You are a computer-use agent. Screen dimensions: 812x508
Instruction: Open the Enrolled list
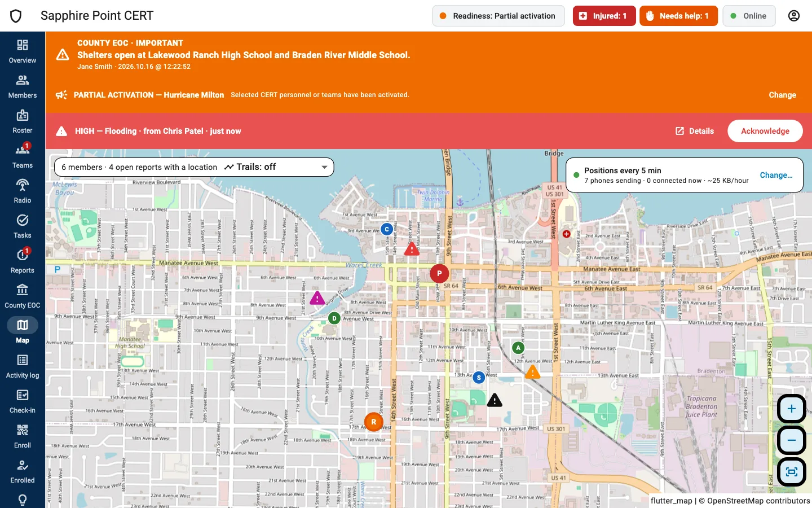pos(23,471)
